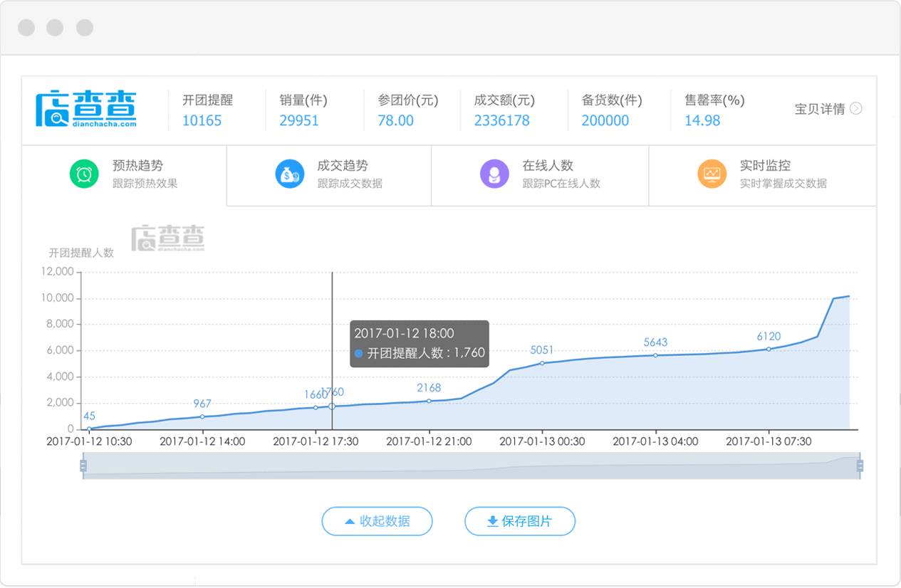Click the 开团提醒 value 10165
Screen dimensions: 901x588
[x=202, y=120]
